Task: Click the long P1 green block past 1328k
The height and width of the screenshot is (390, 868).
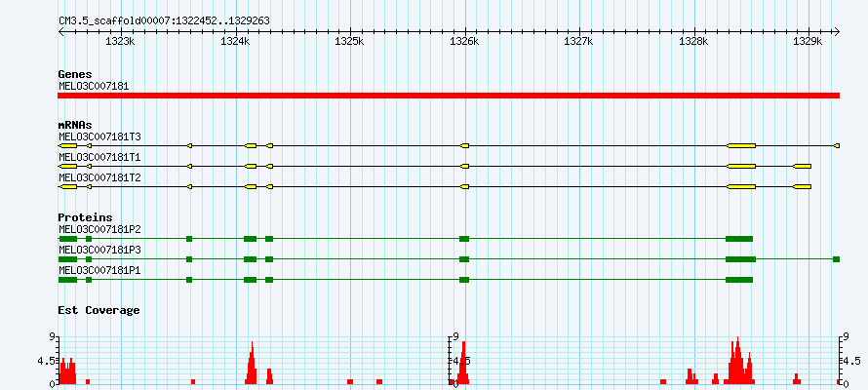Action: pos(739,280)
